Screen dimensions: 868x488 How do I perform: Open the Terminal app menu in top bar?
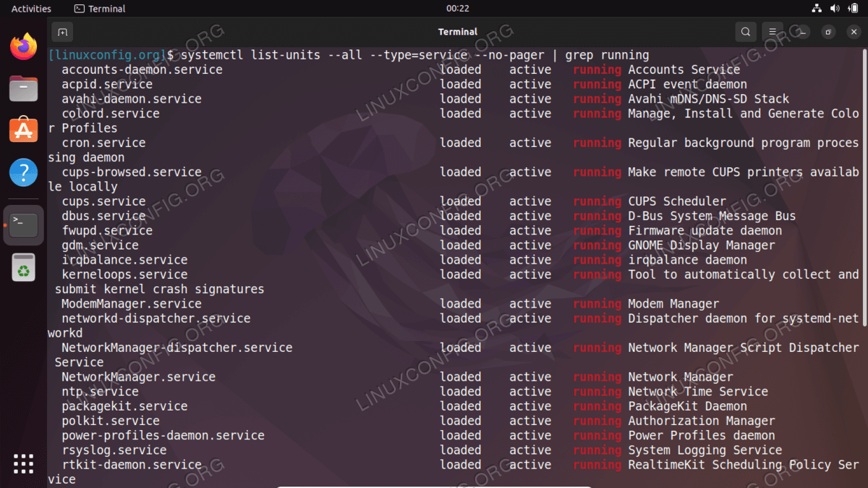pos(100,9)
